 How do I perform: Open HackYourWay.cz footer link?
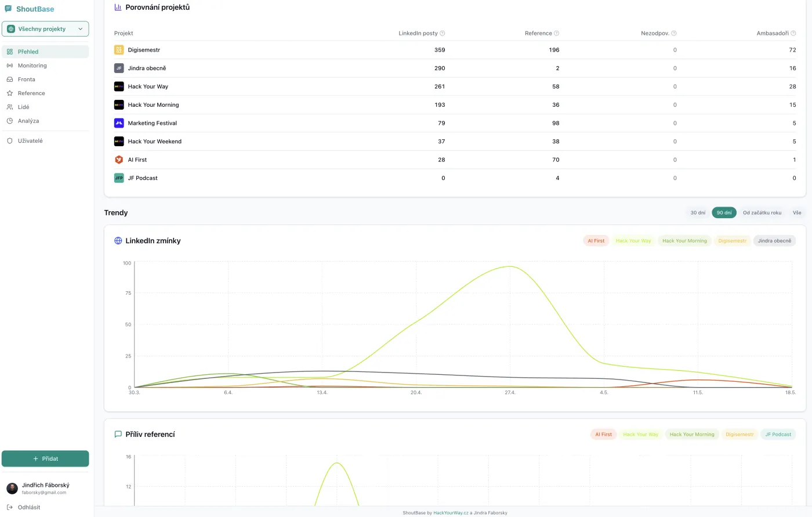451,513
